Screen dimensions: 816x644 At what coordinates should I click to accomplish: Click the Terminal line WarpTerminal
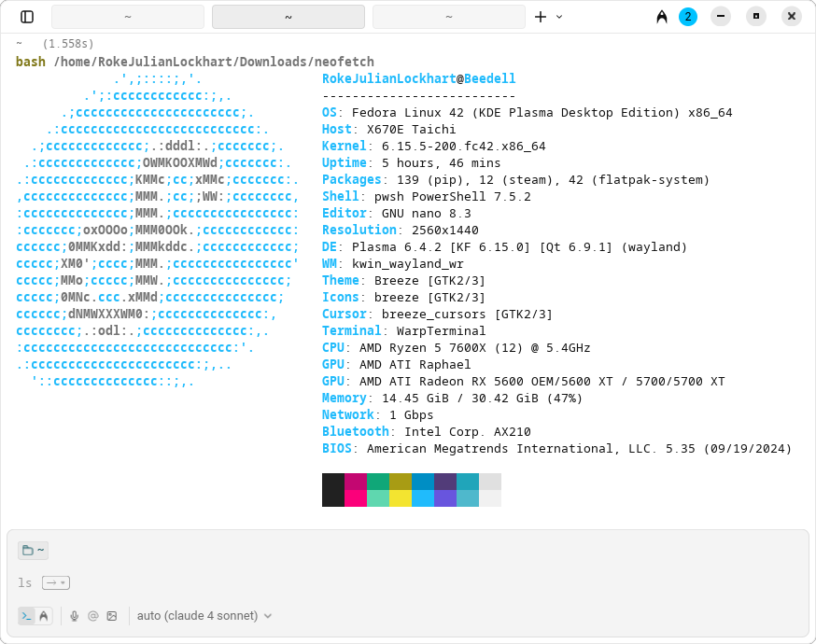(x=404, y=330)
